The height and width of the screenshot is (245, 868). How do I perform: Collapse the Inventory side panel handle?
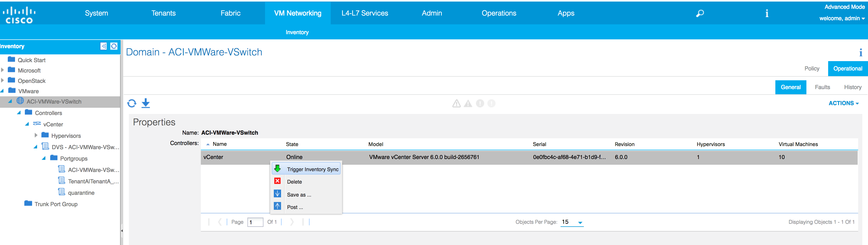coord(122,231)
